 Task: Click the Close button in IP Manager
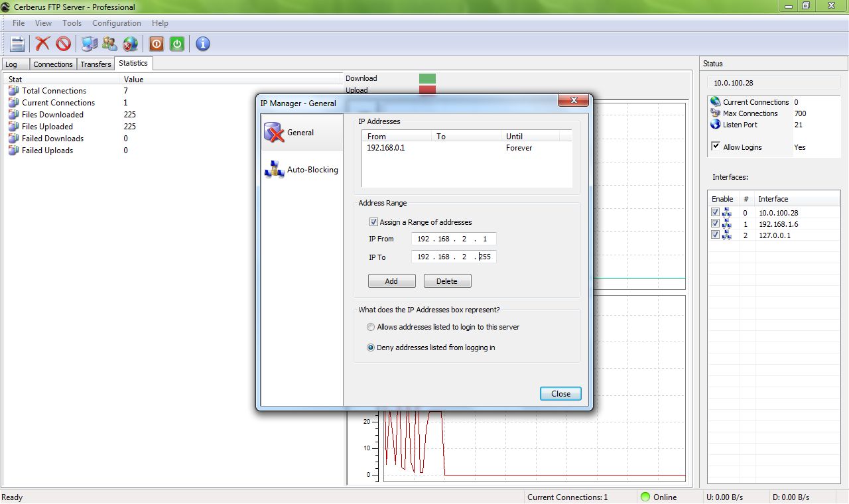point(560,393)
